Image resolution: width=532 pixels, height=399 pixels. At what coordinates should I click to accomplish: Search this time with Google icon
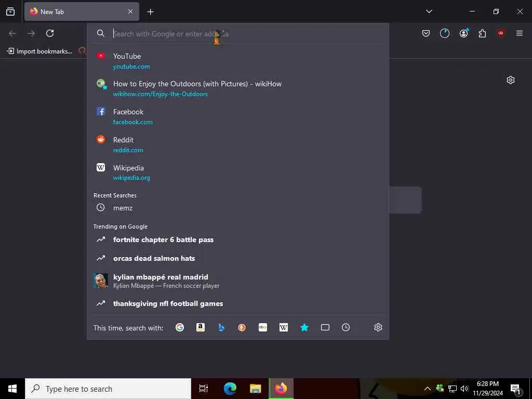coord(180,327)
